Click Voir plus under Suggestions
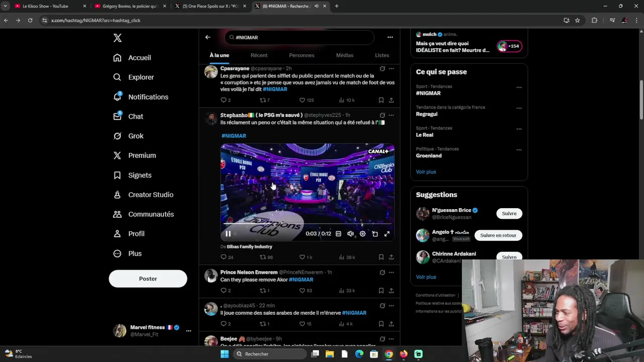The height and width of the screenshot is (362, 644). click(x=426, y=277)
